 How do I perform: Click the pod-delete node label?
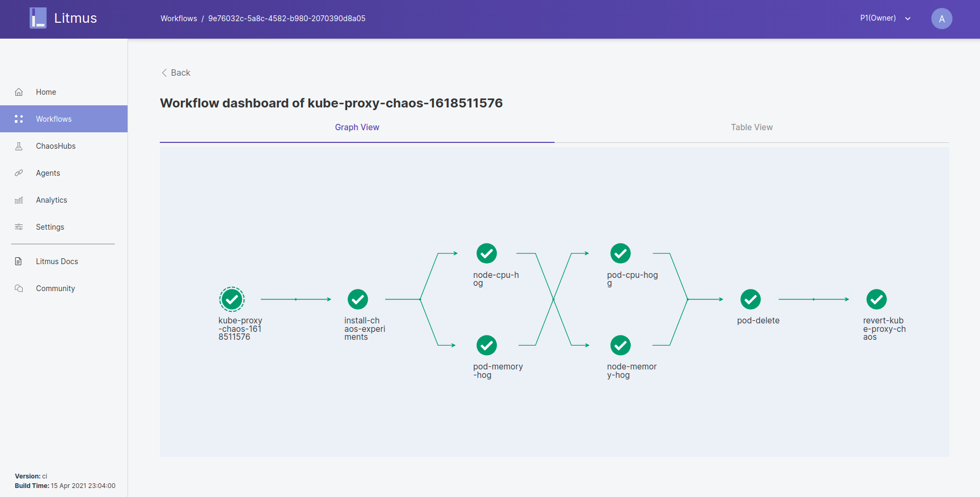pos(758,321)
